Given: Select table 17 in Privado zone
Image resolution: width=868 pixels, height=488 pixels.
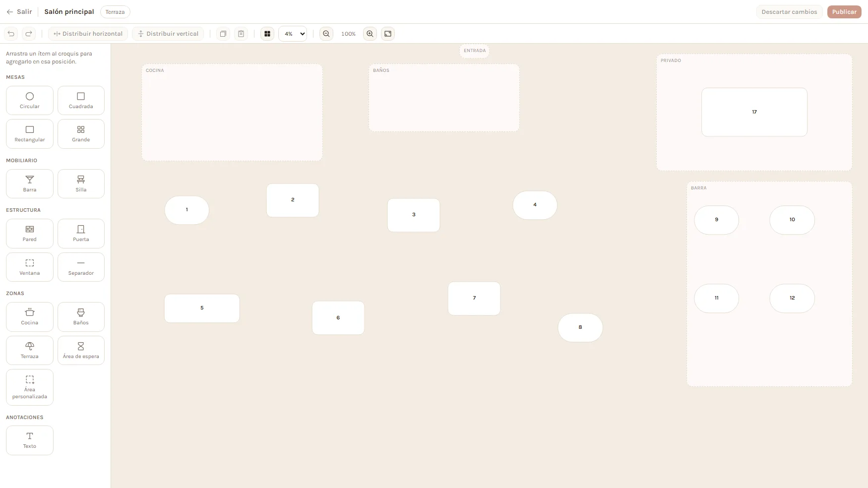Looking at the screenshot, I should tap(754, 112).
